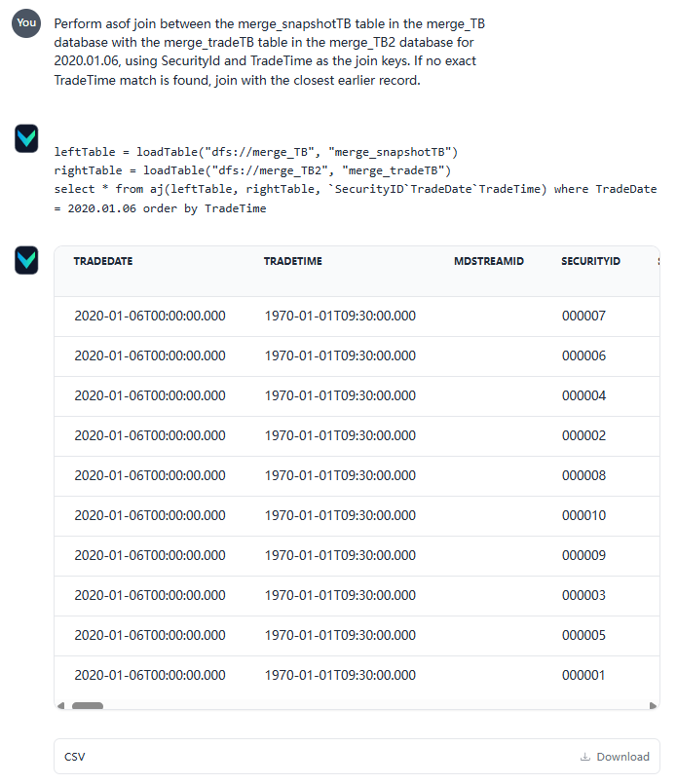The width and height of the screenshot is (677, 784).
Task: Click the SecurityID 000010 cell
Action: pyautogui.click(x=583, y=515)
